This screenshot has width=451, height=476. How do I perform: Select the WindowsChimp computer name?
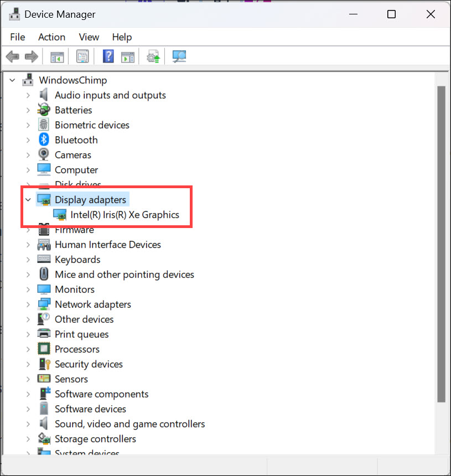click(73, 80)
